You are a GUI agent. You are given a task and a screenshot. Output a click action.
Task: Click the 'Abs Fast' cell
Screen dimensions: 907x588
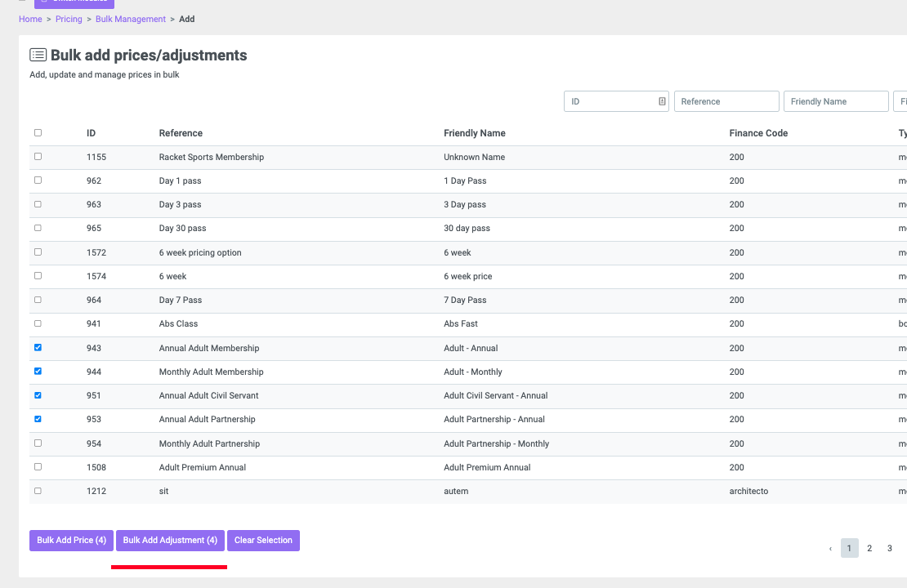click(x=460, y=323)
